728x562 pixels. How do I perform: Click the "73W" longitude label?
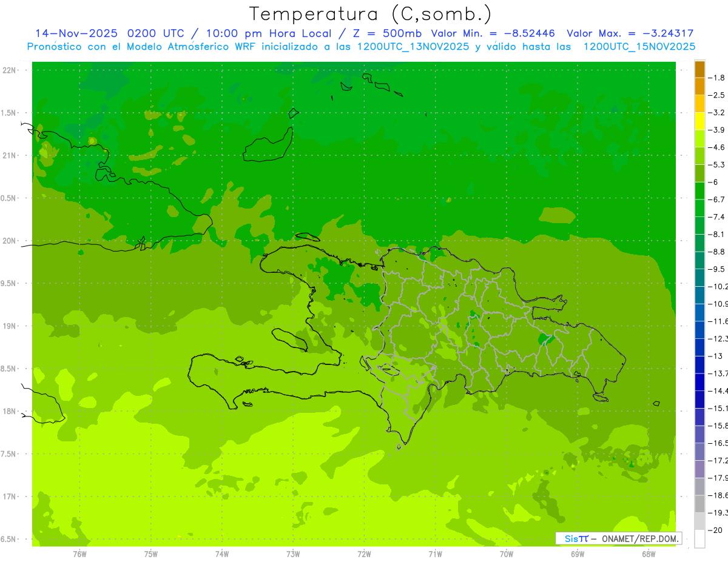pos(293,554)
